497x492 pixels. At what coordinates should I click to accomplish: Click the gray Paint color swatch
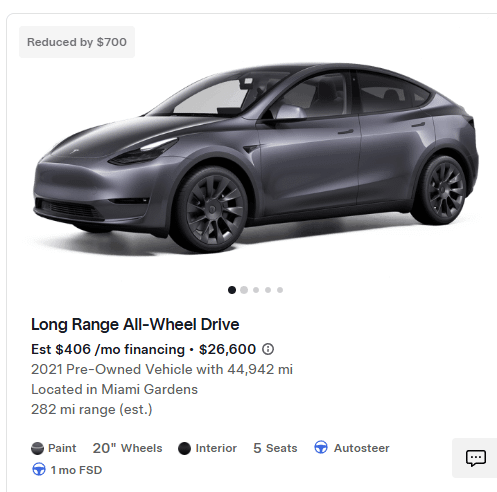point(37,448)
